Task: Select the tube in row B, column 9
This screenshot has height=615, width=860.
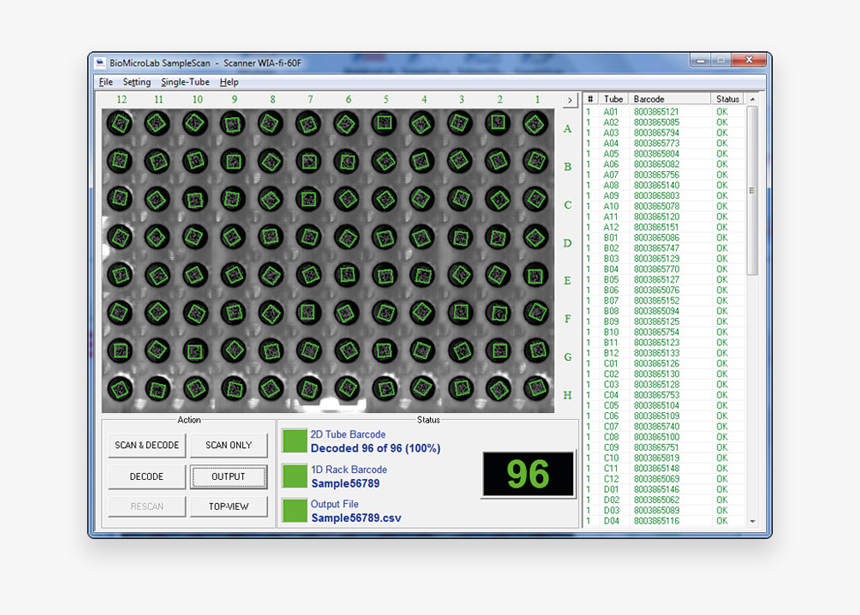Action: coord(233,161)
